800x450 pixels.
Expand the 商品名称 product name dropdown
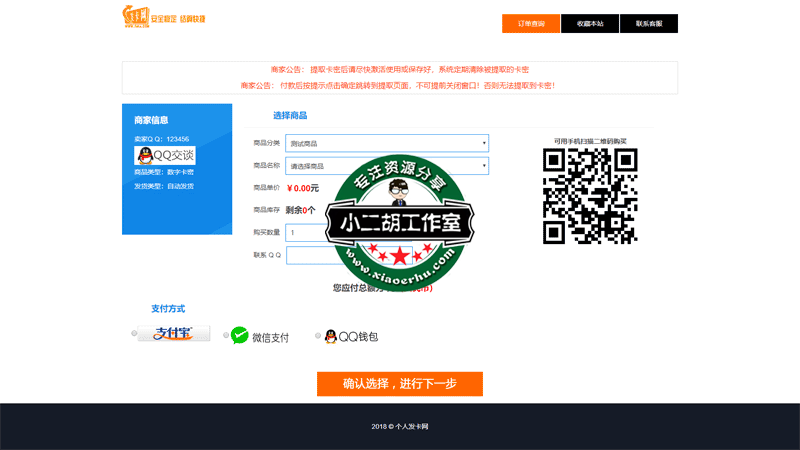387,166
